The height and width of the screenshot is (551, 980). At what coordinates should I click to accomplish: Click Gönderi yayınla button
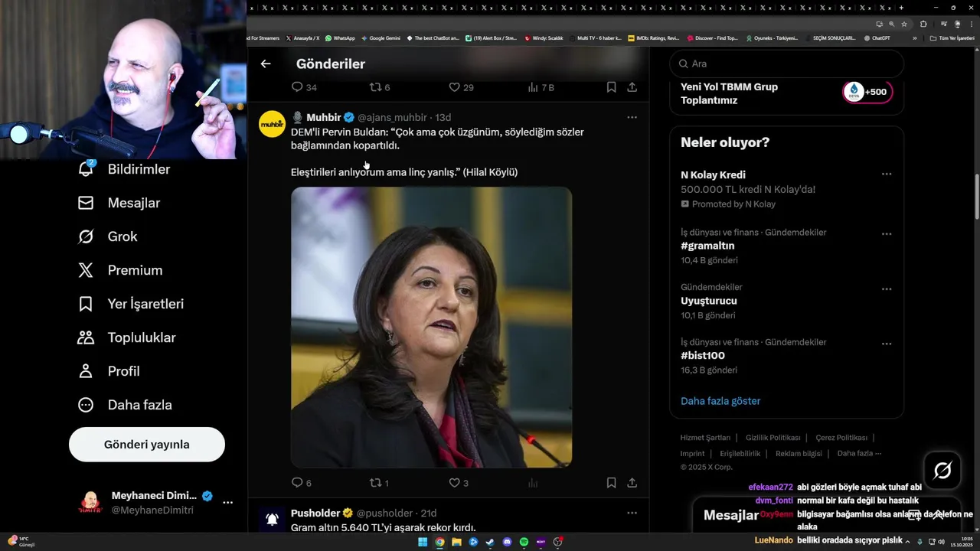pos(147,445)
